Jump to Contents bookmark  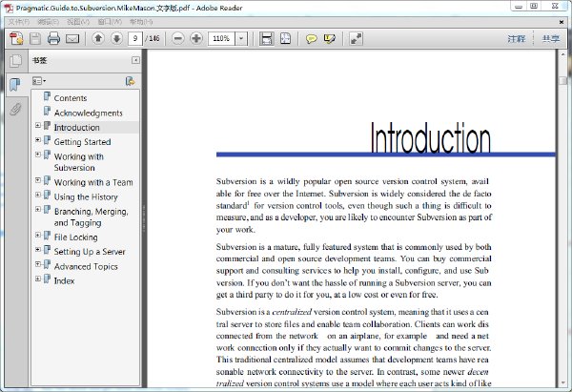pos(71,98)
